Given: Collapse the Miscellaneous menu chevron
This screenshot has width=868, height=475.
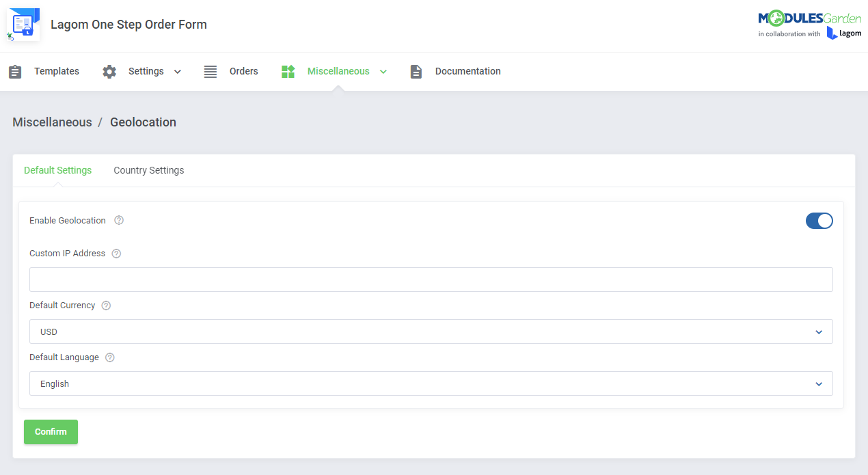Looking at the screenshot, I should coord(383,71).
